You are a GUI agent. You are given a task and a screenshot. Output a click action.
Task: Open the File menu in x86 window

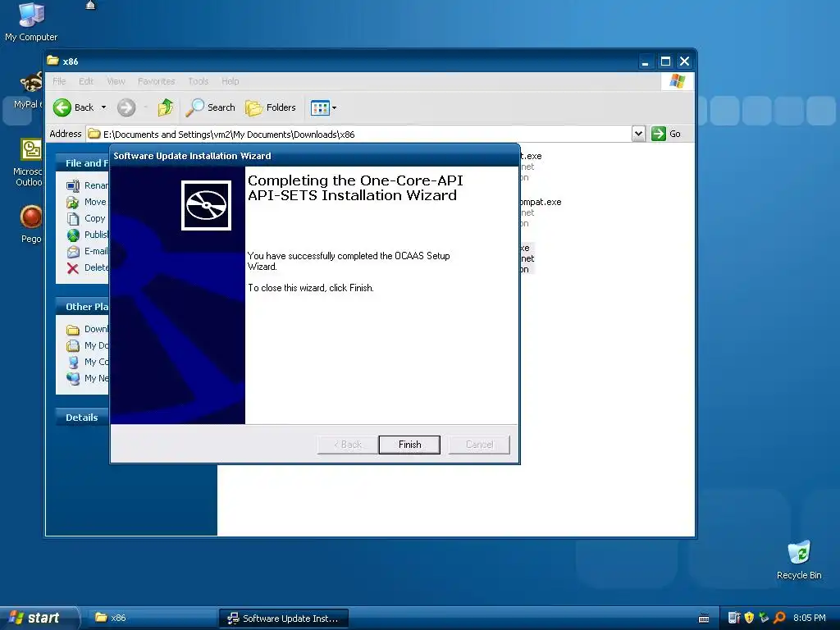pyautogui.click(x=59, y=81)
